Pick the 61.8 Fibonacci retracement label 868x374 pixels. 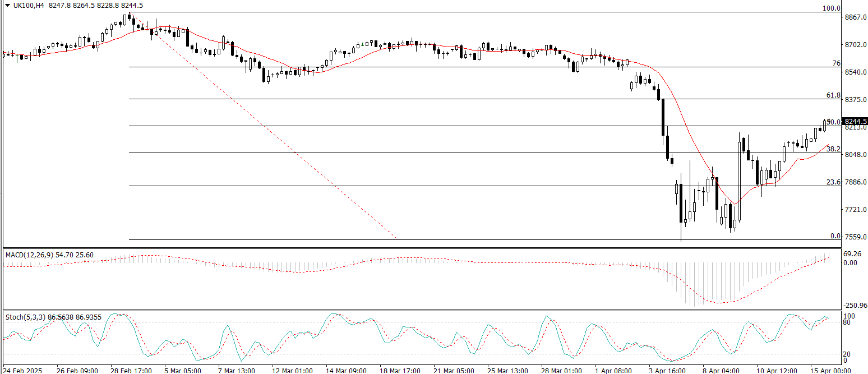pos(833,96)
